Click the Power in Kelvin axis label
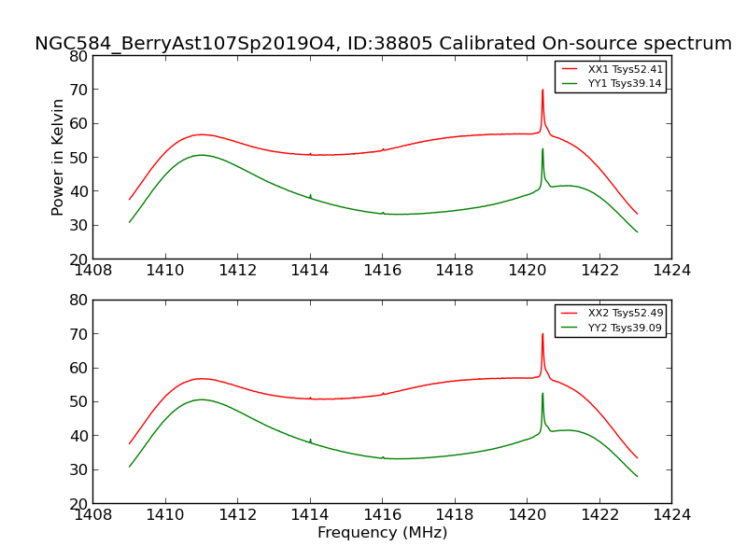Image resolution: width=747 pixels, height=560 pixels. (57, 157)
